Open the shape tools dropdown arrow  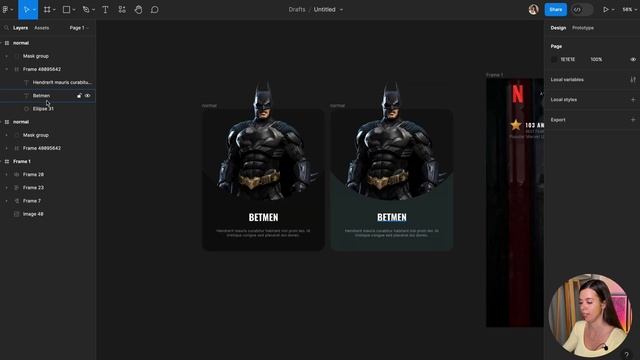click(74, 10)
